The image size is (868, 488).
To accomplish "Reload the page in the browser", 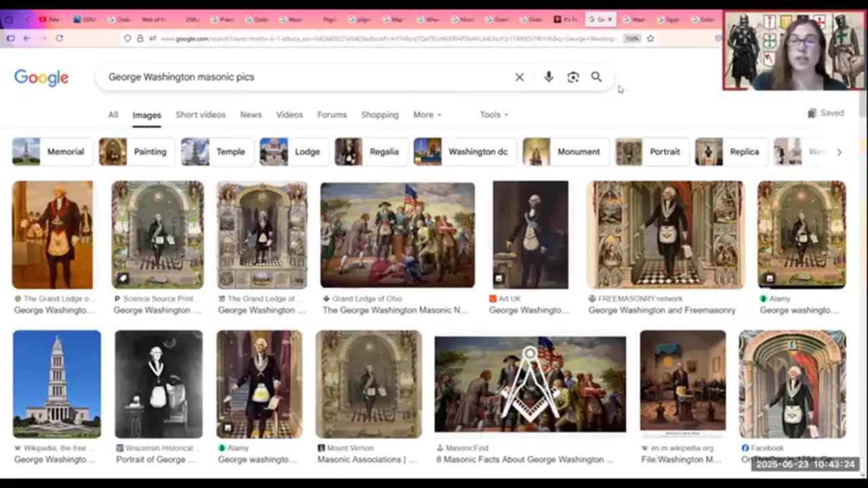I will [x=59, y=39].
